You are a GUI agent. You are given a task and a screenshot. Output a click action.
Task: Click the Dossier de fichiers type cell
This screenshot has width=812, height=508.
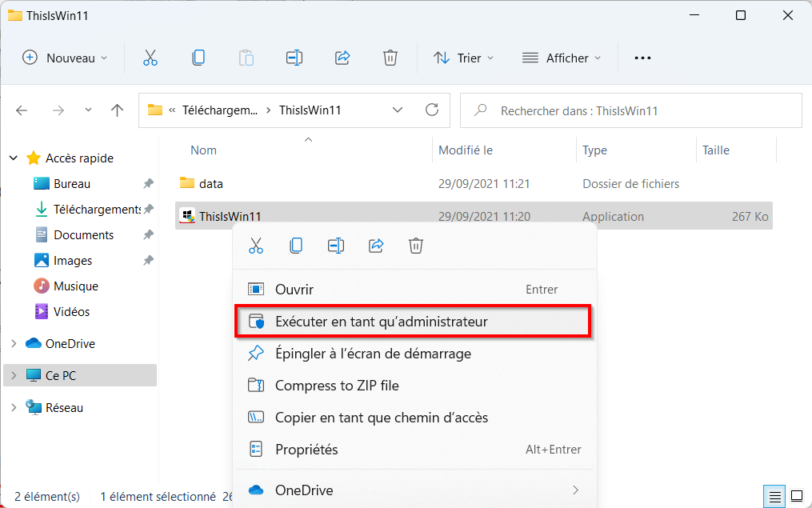pos(630,184)
